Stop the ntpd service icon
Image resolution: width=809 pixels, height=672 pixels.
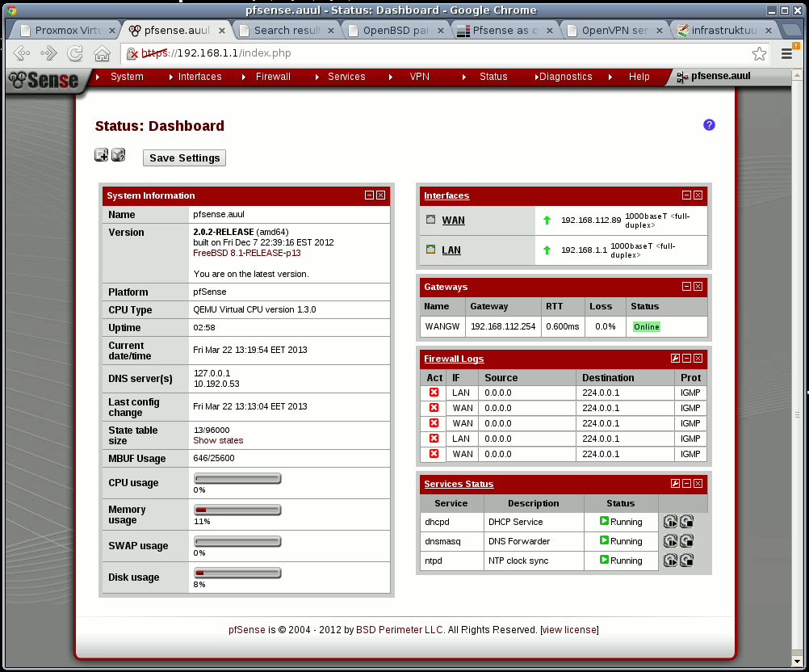(x=687, y=561)
